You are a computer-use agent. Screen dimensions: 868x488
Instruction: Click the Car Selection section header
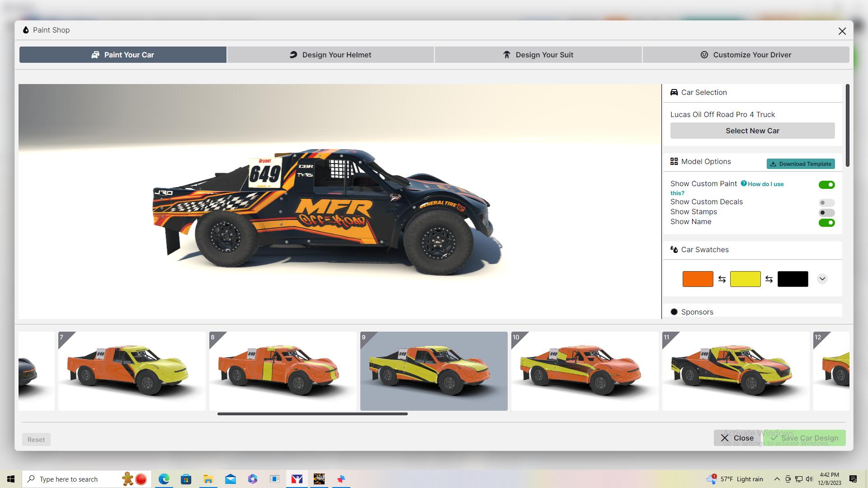(752, 92)
